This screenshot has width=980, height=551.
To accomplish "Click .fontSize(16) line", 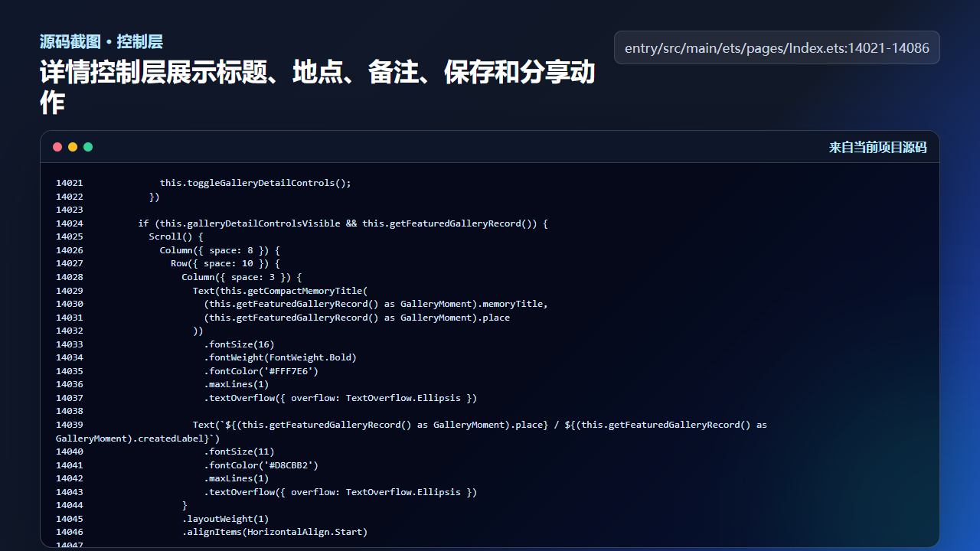I will coord(239,344).
